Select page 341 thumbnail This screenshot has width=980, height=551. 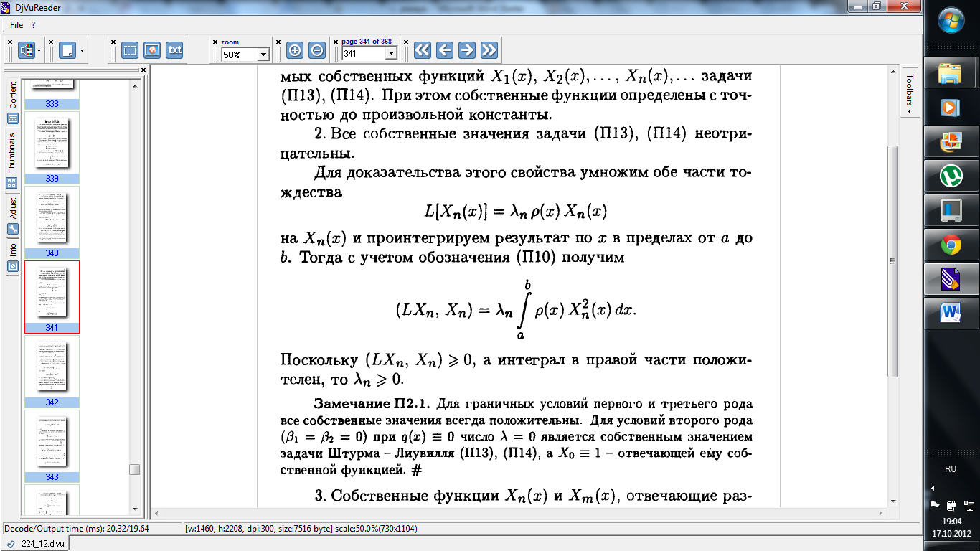(x=52, y=297)
